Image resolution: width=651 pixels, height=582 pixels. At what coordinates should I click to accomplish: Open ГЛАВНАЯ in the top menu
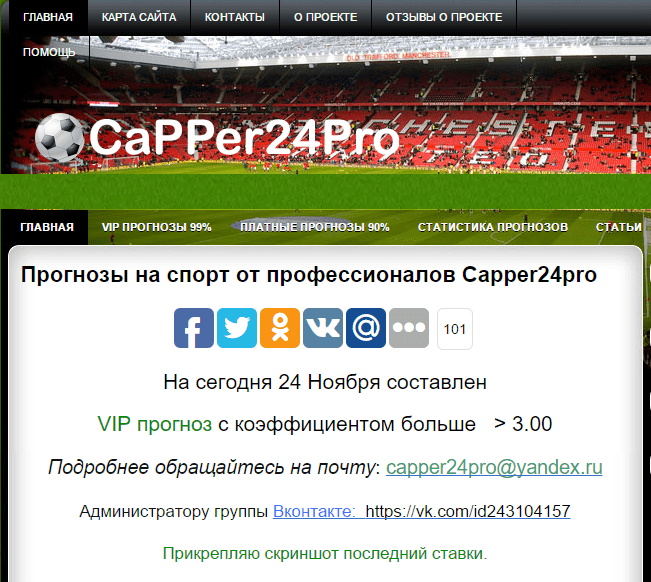coord(48,17)
